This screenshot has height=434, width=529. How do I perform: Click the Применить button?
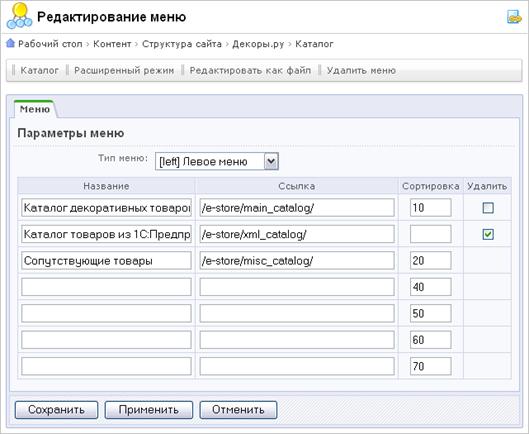coord(148,410)
